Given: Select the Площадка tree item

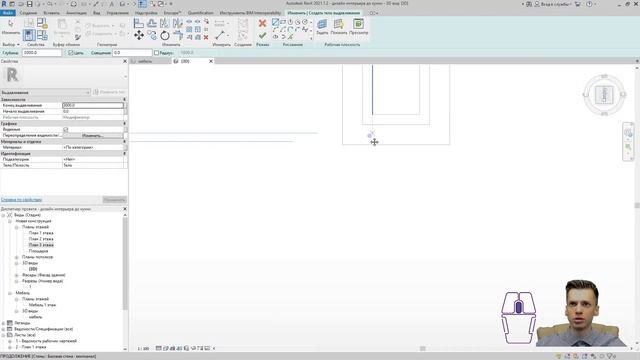Looking at the screenshot, I should coord(38,251).
